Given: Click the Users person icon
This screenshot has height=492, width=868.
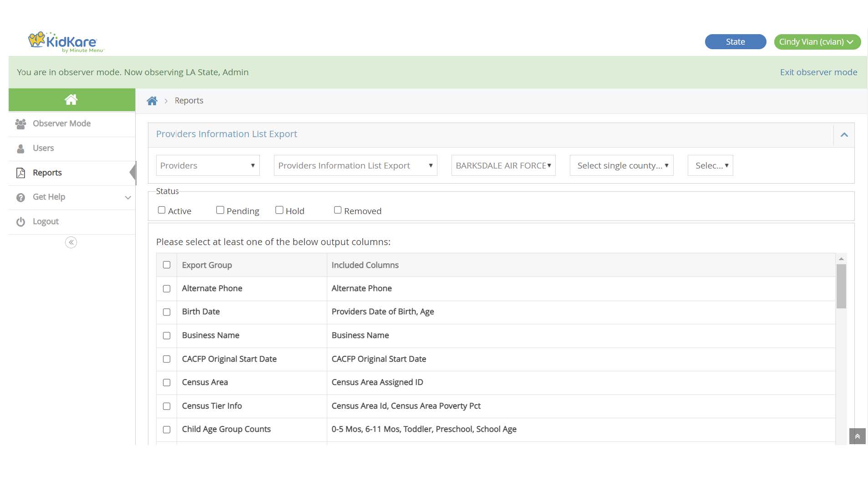Looking at the screenshot, I should [20, 149].
